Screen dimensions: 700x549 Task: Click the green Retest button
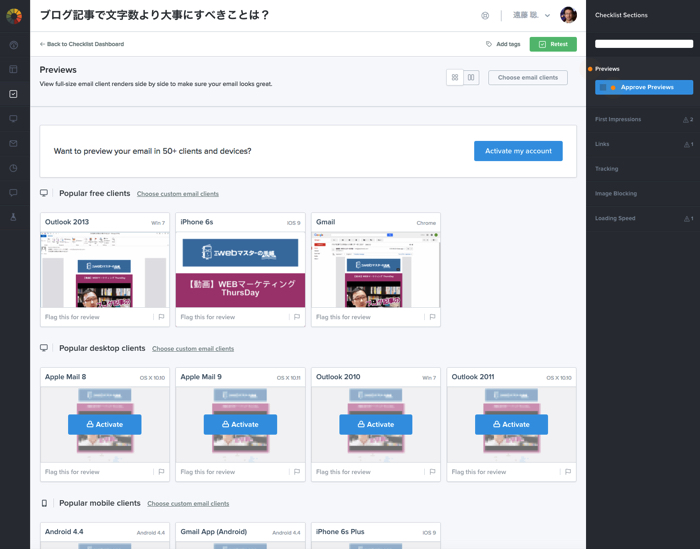[x=553, y=44]
